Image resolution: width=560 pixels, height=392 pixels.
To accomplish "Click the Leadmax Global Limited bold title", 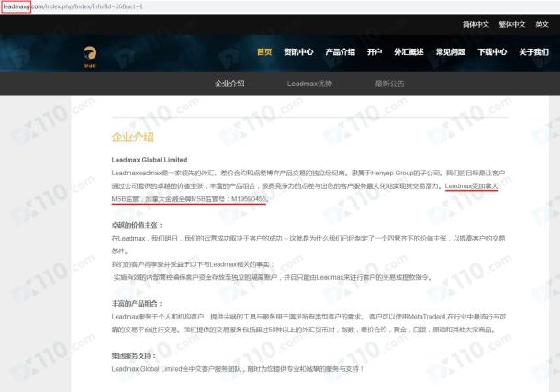I will coord(150,160).
